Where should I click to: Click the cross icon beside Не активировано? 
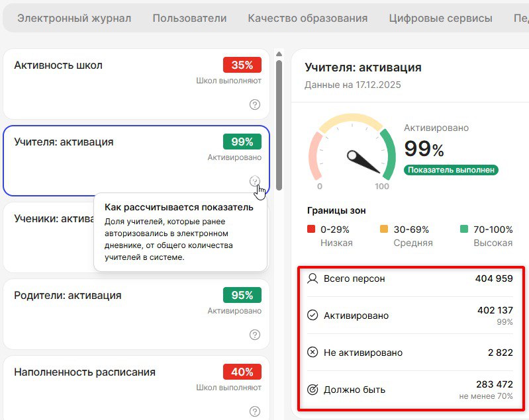tap(313, 353)
